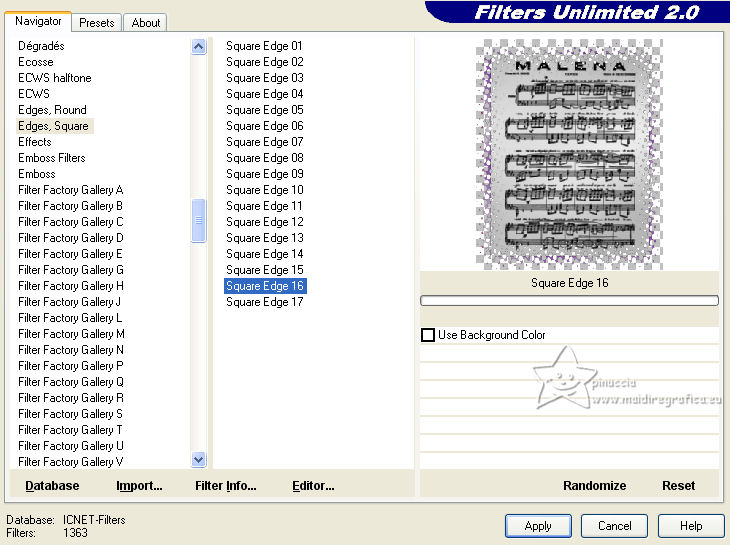Enable Use Background Color checkbox
730x545 pixels.
[x=427, y=335]
